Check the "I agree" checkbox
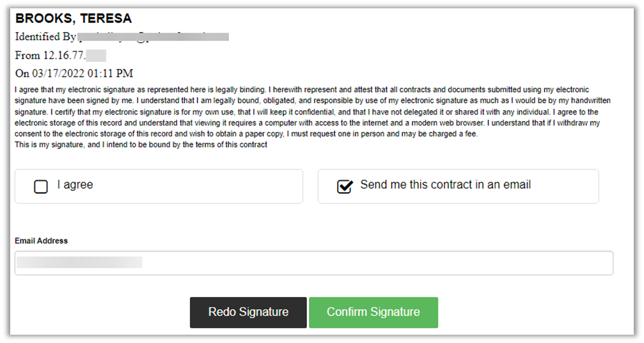 coord(41,187)
